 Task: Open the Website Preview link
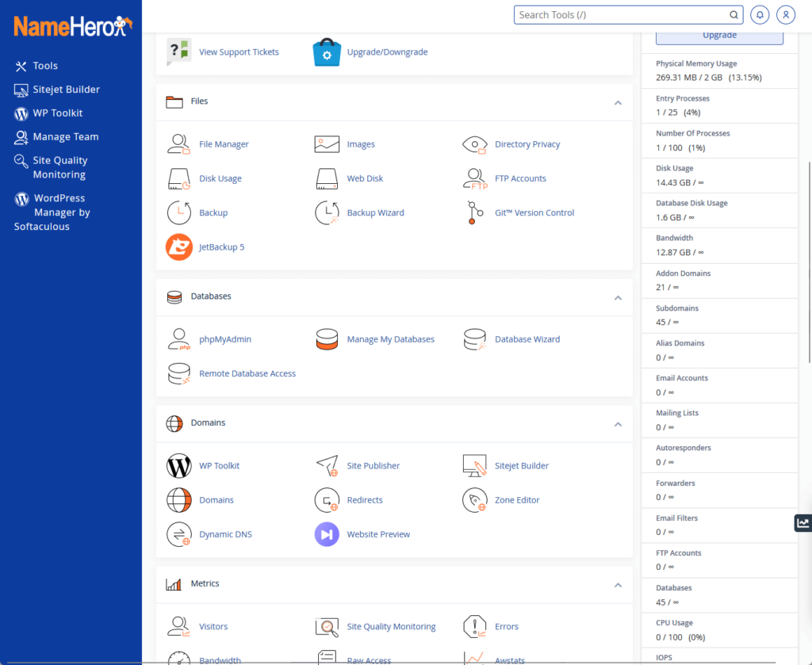(378, 534)
